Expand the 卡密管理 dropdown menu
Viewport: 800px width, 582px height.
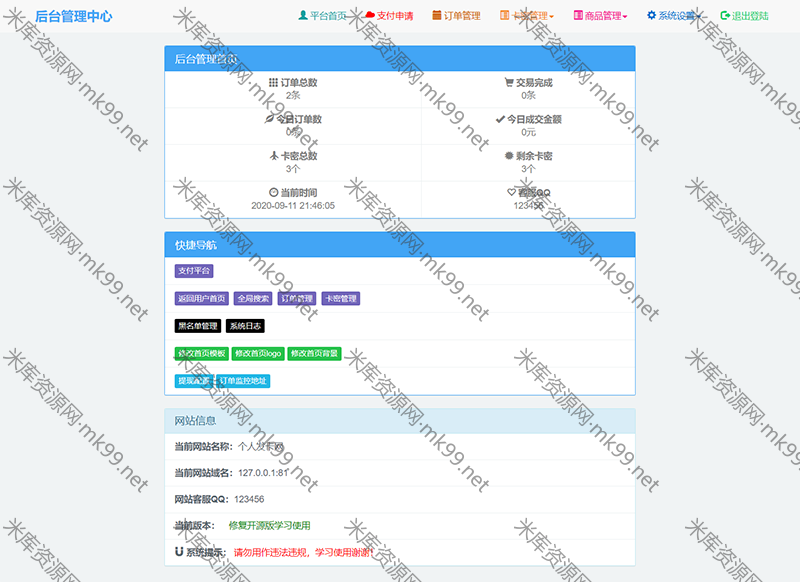(527, 16)
